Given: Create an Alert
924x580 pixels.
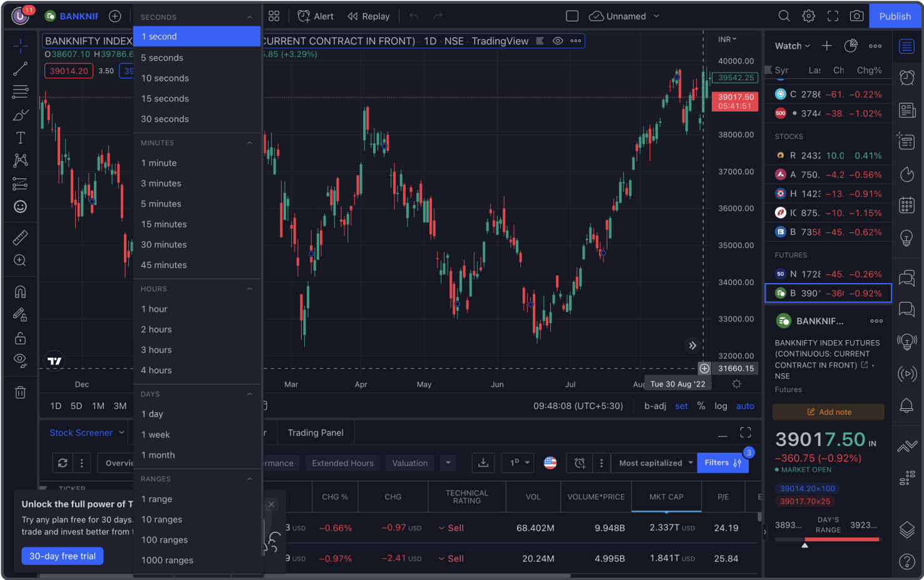Looking at the screenshot, I should point(316,16).
